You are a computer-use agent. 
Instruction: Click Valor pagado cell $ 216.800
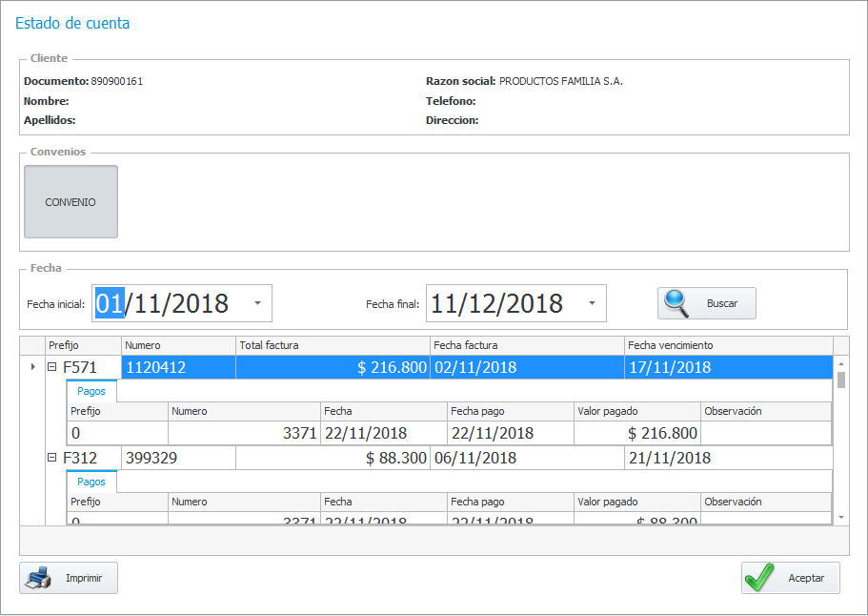click(x=637, y=433)
